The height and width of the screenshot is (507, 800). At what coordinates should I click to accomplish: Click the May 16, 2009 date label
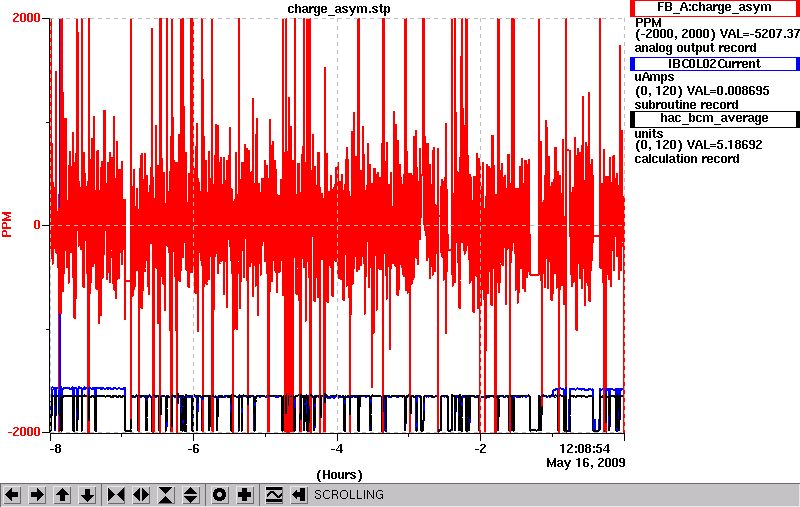pyautogui.click(x=586, y=463)
